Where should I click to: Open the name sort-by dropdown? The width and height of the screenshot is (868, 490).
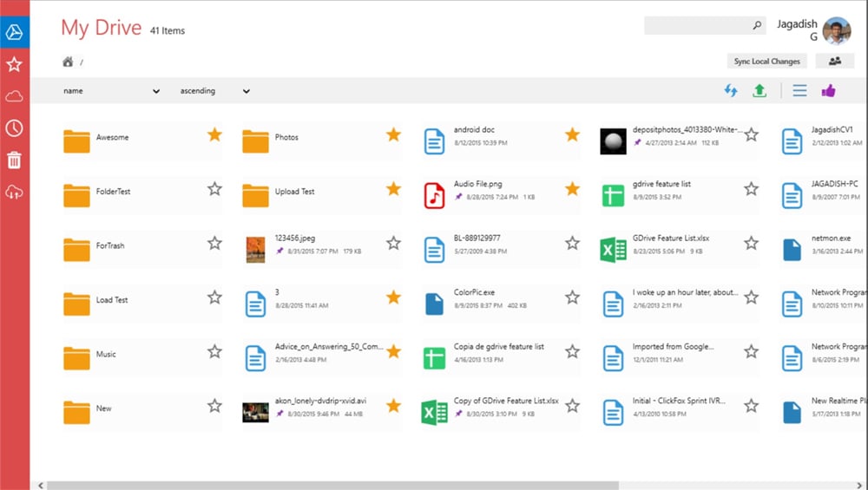tap(111, 91)
